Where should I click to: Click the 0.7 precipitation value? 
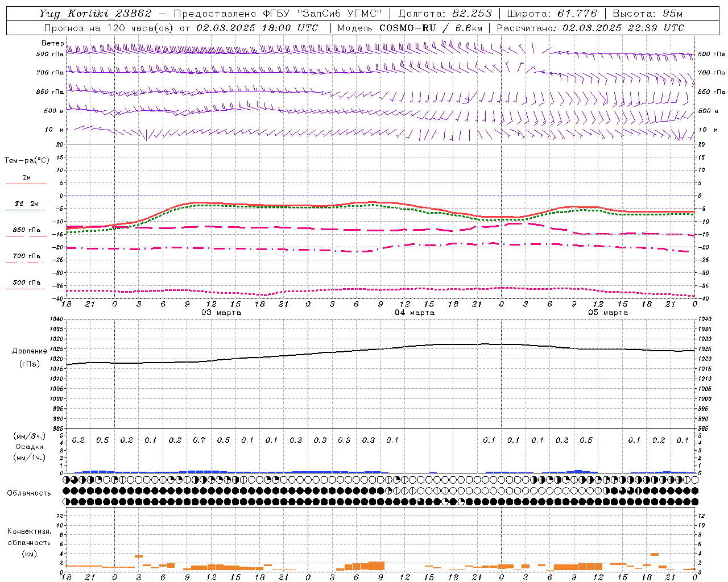[x=199, y=440]
